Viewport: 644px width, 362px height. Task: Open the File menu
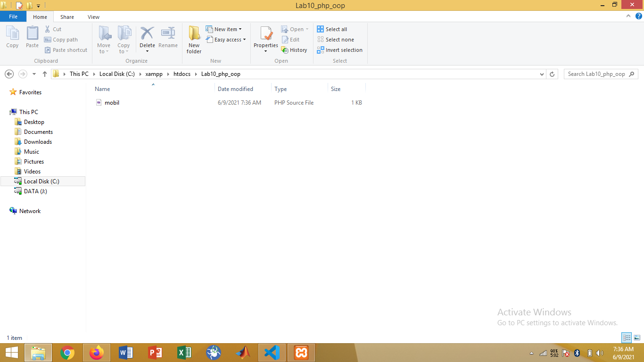pyautogui.click(x=13, y=16)
